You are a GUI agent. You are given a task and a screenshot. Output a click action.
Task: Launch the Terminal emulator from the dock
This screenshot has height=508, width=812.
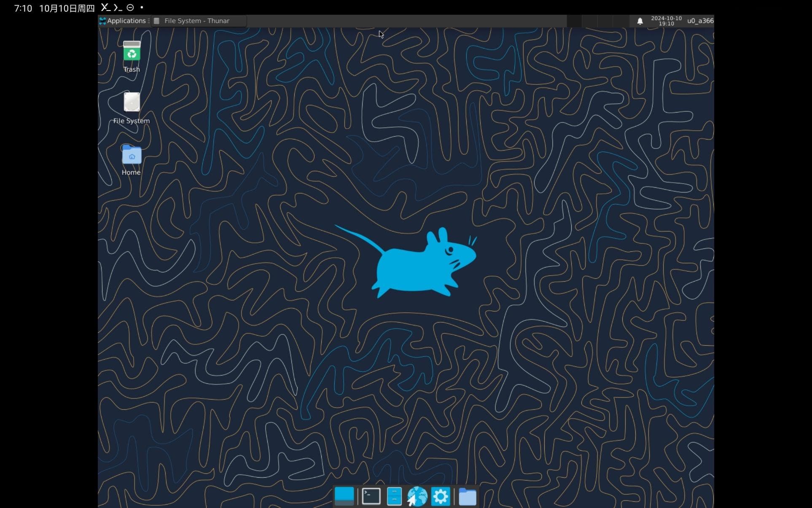pos(371,496)
